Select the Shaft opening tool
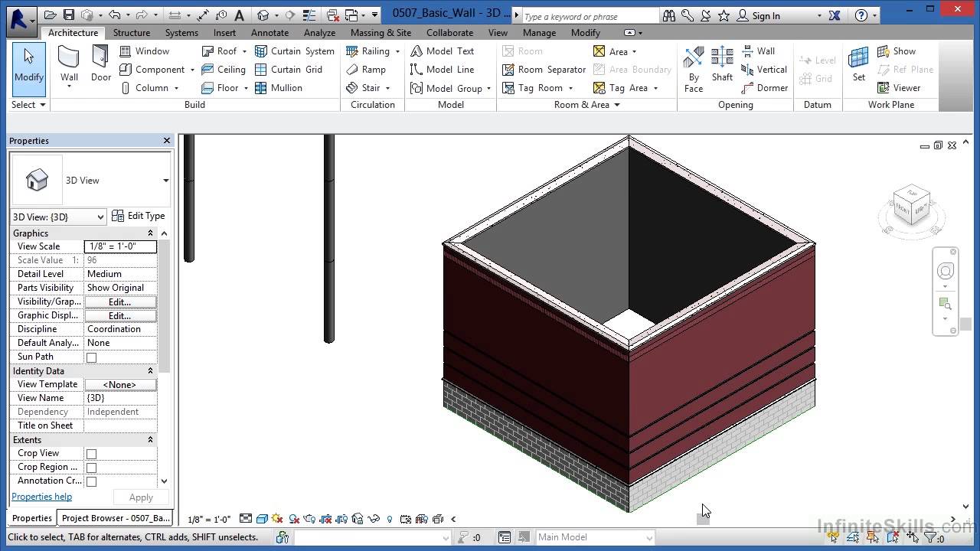This screenshot has height=551, width=980. pos(722,64)
